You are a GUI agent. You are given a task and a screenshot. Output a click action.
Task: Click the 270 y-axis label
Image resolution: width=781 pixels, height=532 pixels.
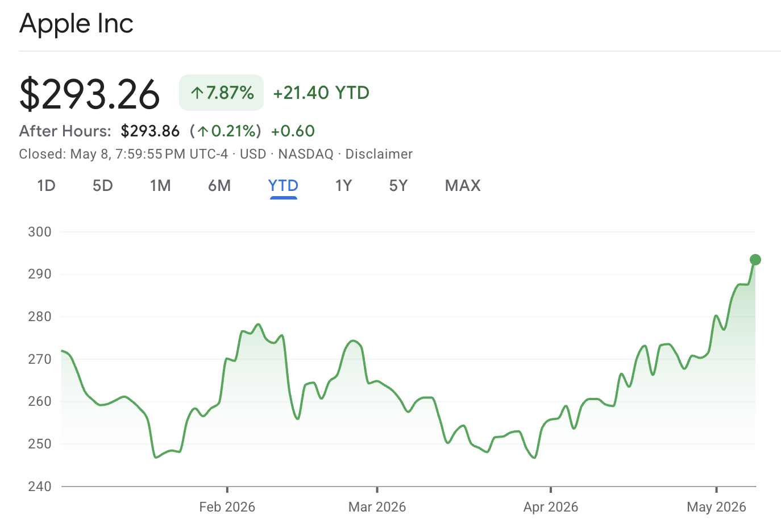[40, 359]
